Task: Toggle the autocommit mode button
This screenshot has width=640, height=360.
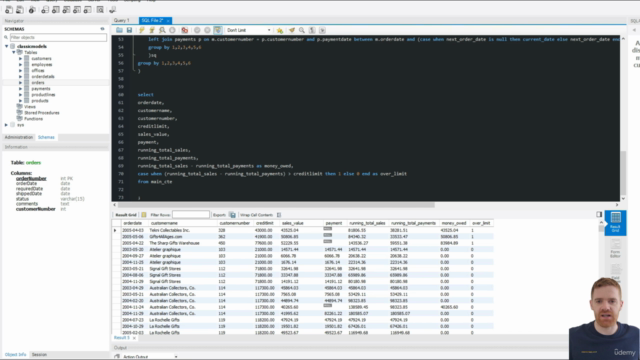Action: [x=218, y=30]
